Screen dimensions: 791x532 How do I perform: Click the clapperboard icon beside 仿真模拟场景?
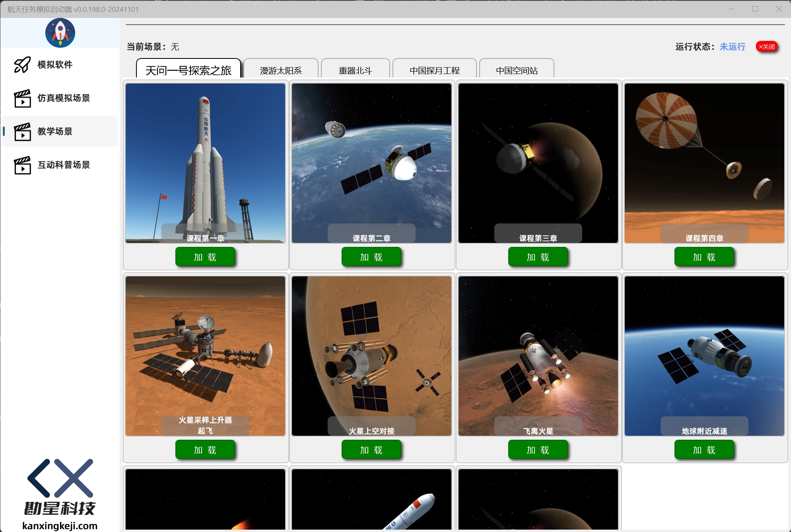(22, 98)
